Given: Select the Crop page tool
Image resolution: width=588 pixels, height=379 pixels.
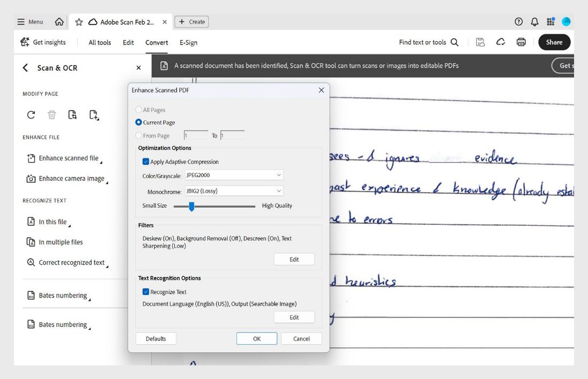Looking at the screenshot, I should pos(72,115).
